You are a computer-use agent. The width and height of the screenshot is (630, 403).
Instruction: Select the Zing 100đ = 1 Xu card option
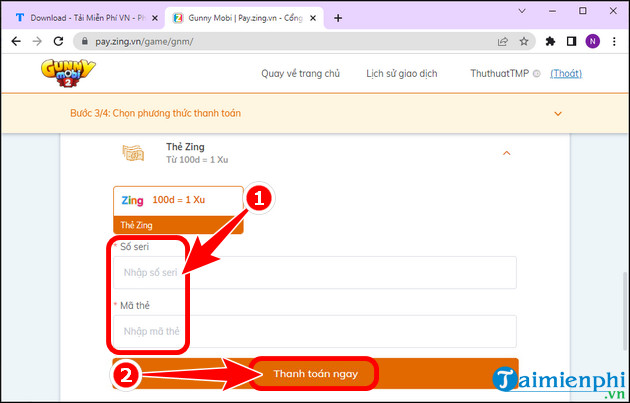tap(178, 210)
